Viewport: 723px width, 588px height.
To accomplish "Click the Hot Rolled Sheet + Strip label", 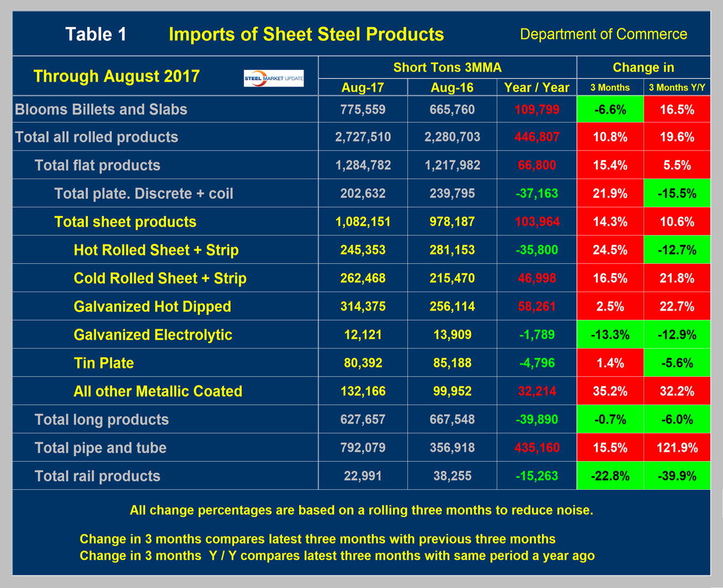I will (x=156, y=250).
